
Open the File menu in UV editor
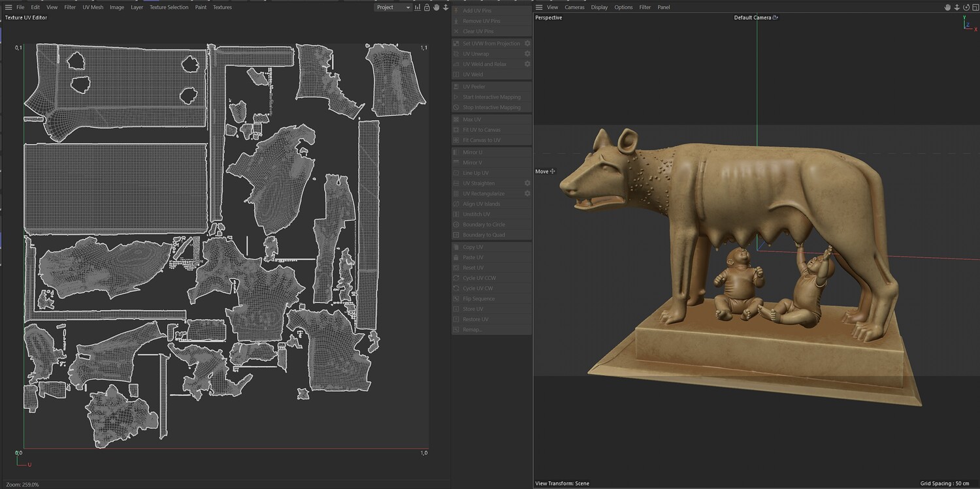pyautogui.click(x=20, y=7)
